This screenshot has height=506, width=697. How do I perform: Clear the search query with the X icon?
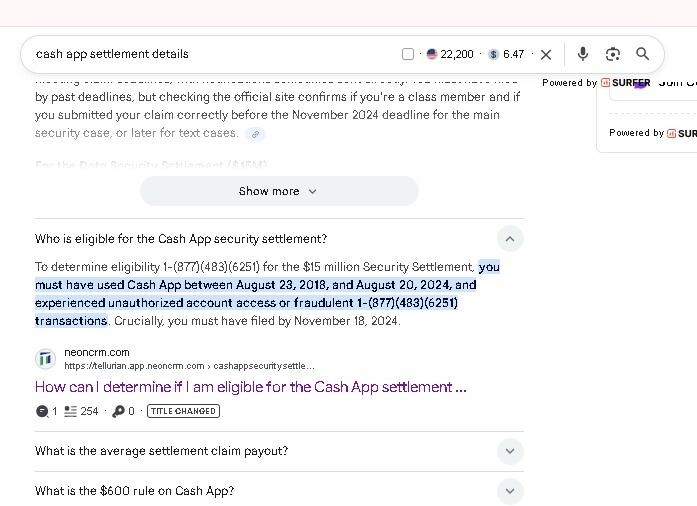coord(546,54)
